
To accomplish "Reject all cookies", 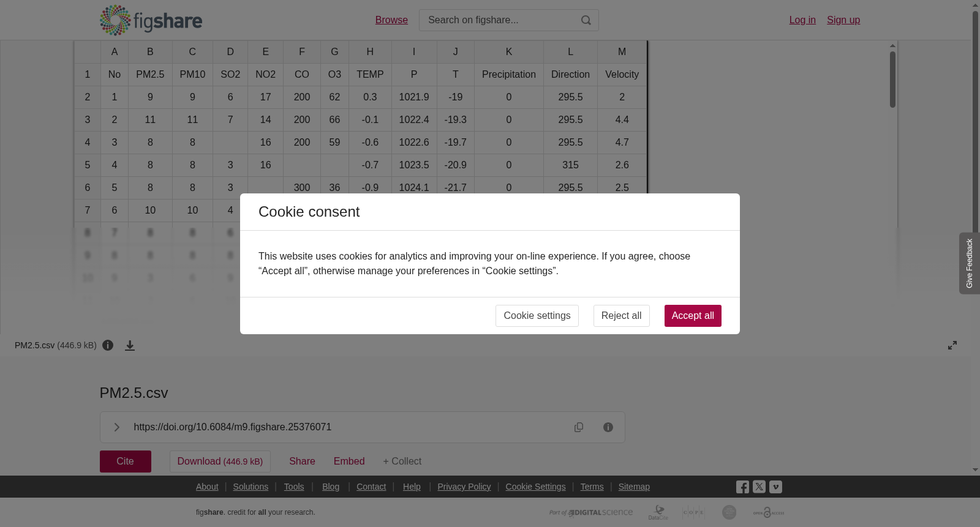I will [x=621, y=316].
